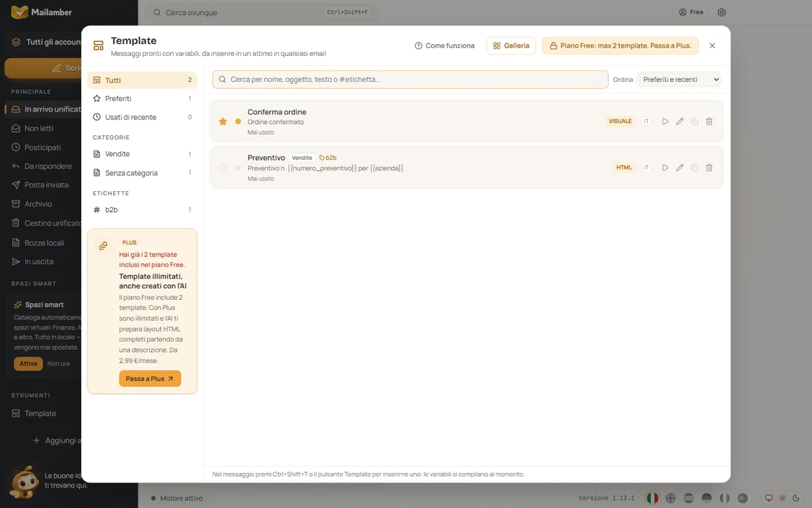Show the Tutti templates filter

point(142,80)
